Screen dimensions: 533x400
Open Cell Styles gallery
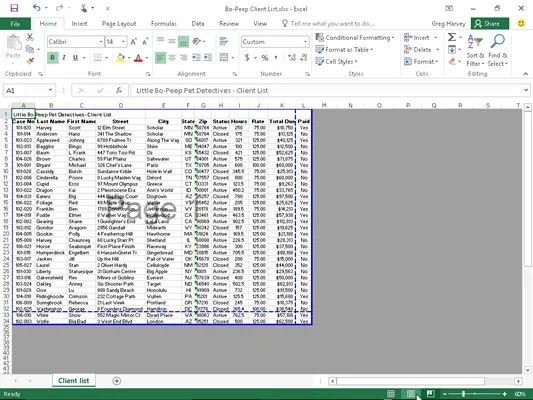point(336,62)
